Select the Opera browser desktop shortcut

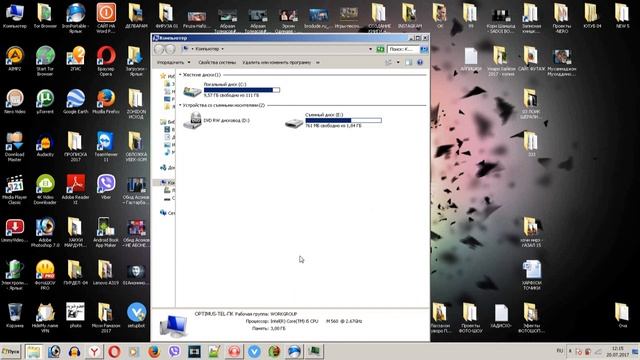(x=106, y=61)
